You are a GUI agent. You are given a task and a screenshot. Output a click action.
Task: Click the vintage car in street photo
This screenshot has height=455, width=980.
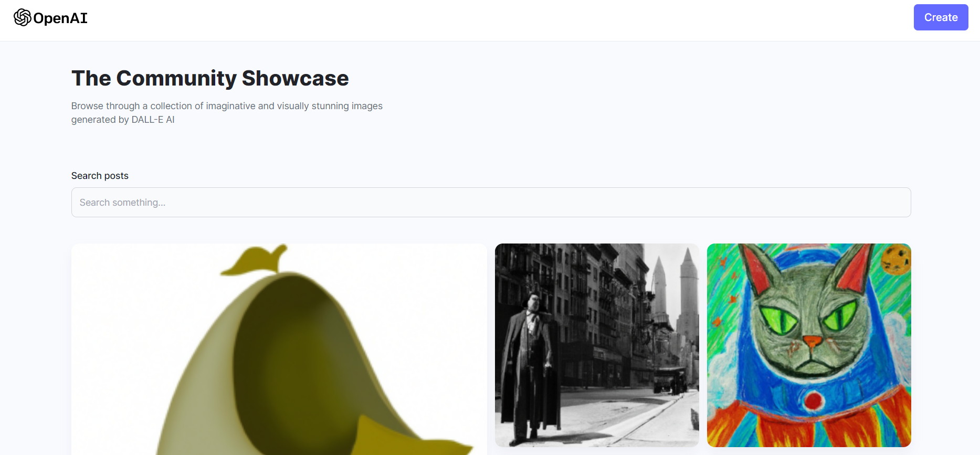coord(669,380)
